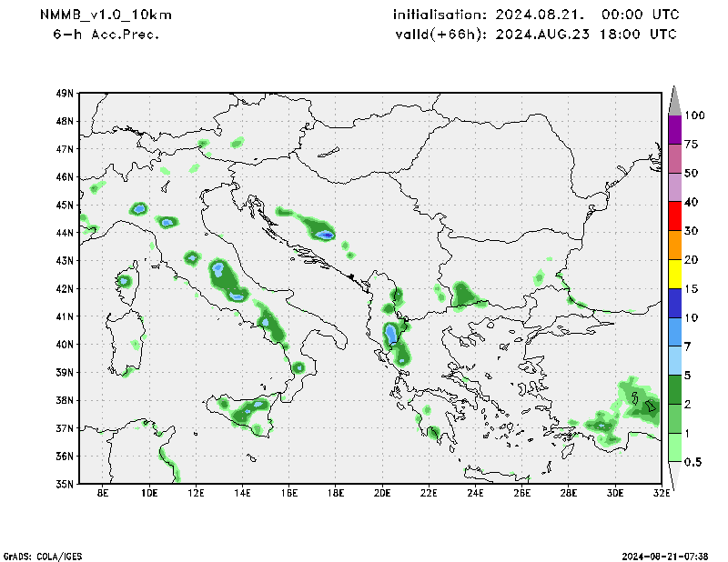Click the initialisation date text

(x=534, y=15)
